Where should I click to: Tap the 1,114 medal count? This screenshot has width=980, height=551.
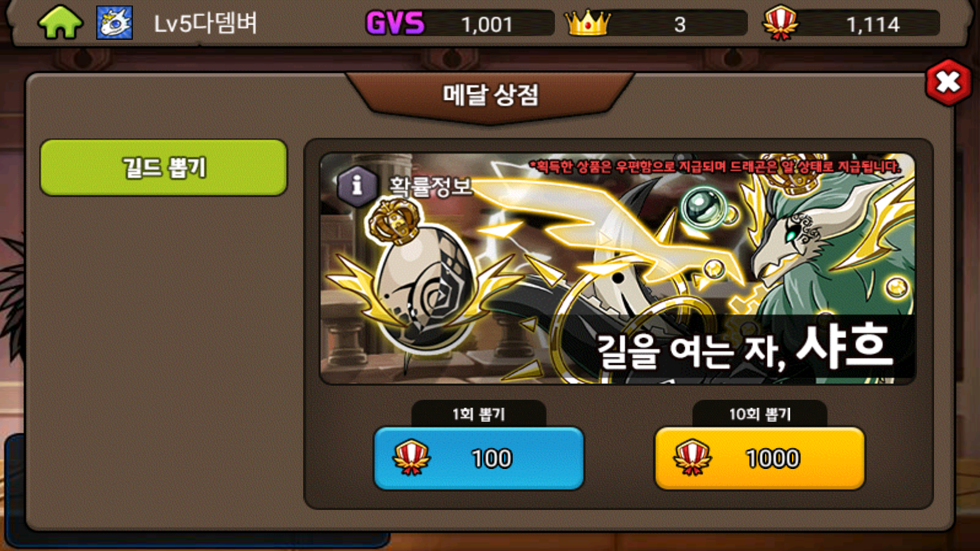pos(873,24)
